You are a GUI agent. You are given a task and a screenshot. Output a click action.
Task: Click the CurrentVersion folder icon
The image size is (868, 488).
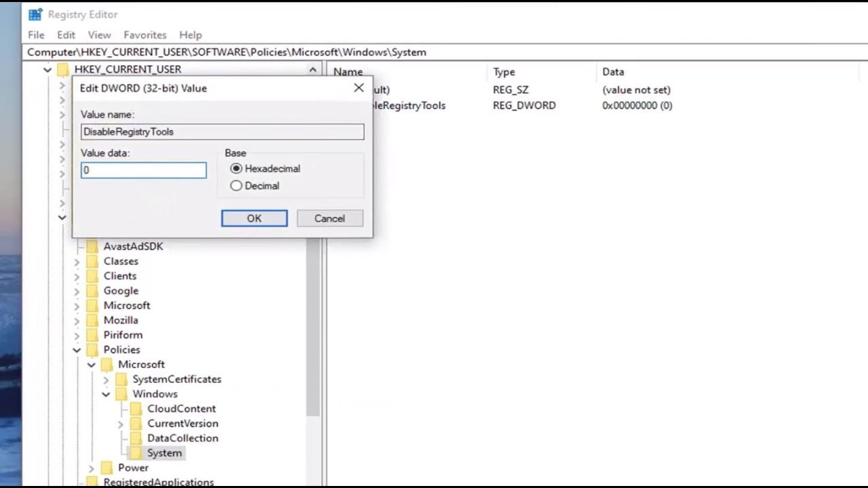point(136,424)
